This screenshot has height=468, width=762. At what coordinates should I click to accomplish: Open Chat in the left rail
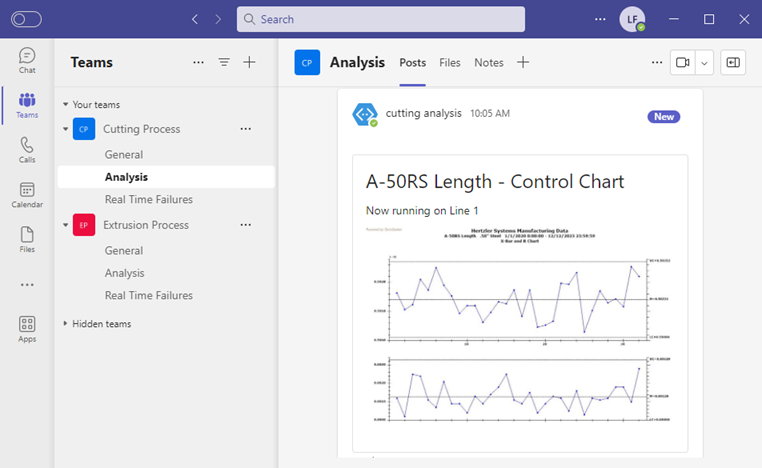coord(27,61)
